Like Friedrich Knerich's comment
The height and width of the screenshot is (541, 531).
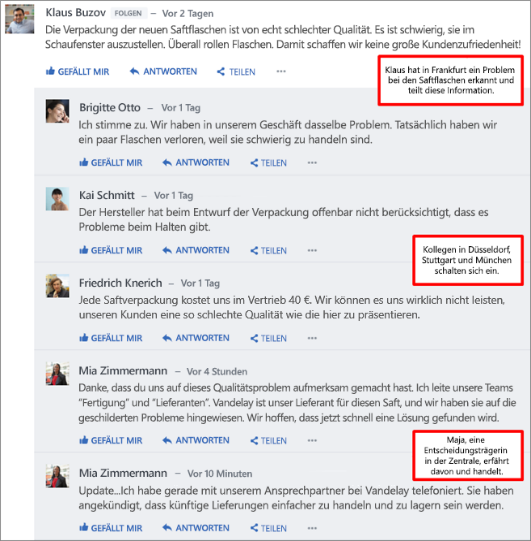[110, 338]
